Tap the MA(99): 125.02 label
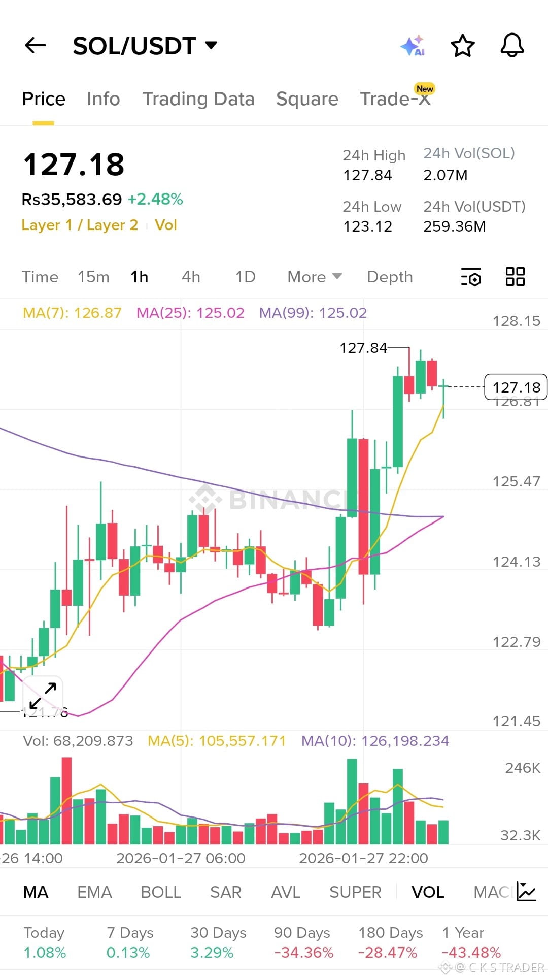 pyautogui.click(x=313, y=313)
